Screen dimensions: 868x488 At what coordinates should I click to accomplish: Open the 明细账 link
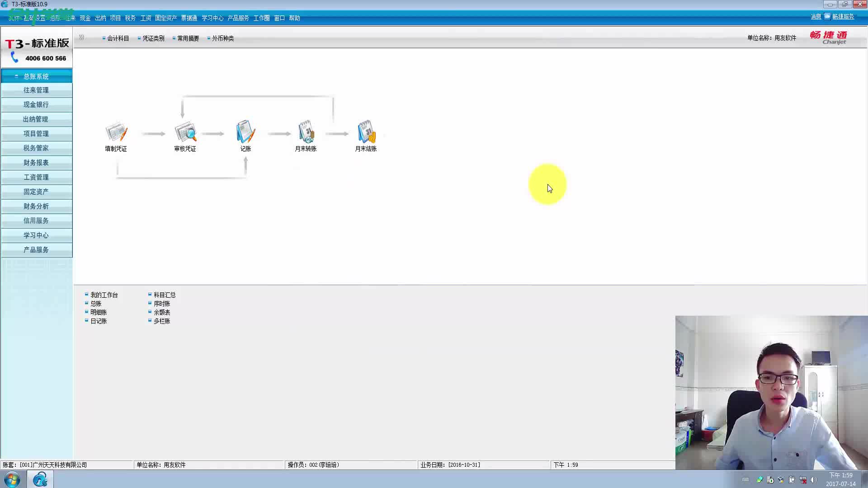pyautogui.click(x=99, y=312)
